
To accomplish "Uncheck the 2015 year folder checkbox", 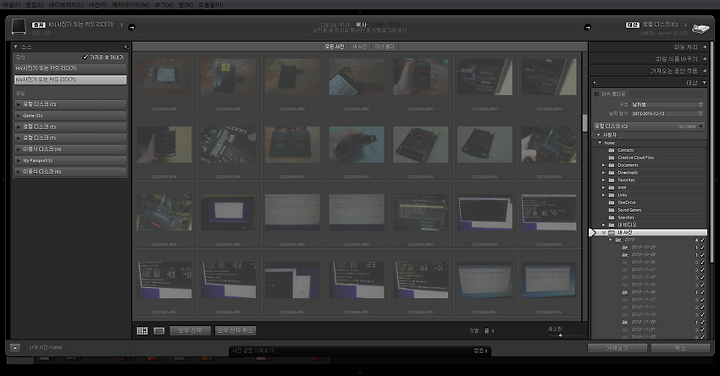I will (703, 240).
